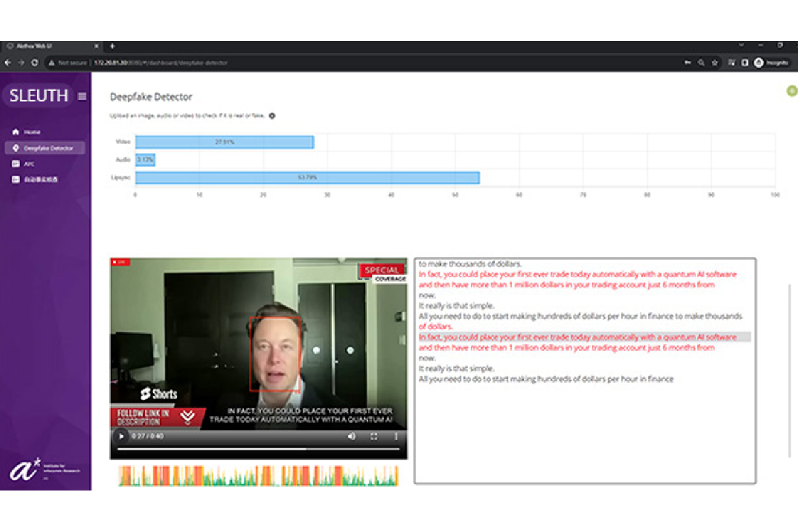
Task: Click the a* logo at sidebar bottom
Action: coord(26,470)
